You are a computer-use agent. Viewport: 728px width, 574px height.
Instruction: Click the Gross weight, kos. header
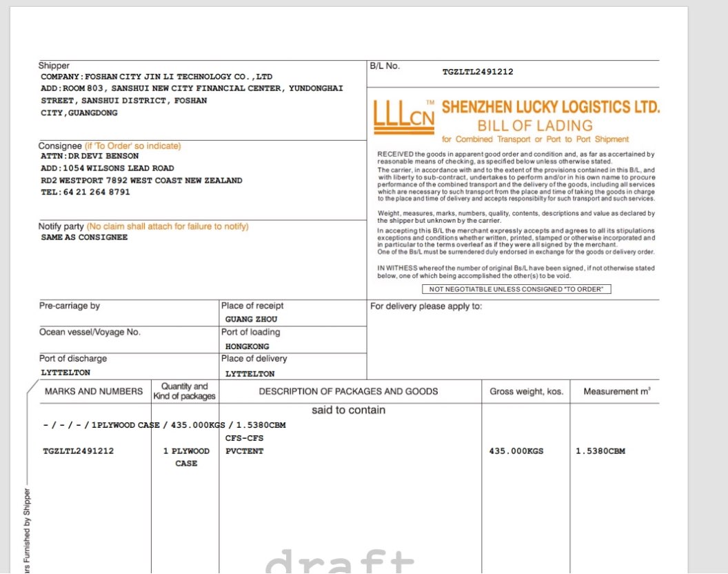[527, 391]
